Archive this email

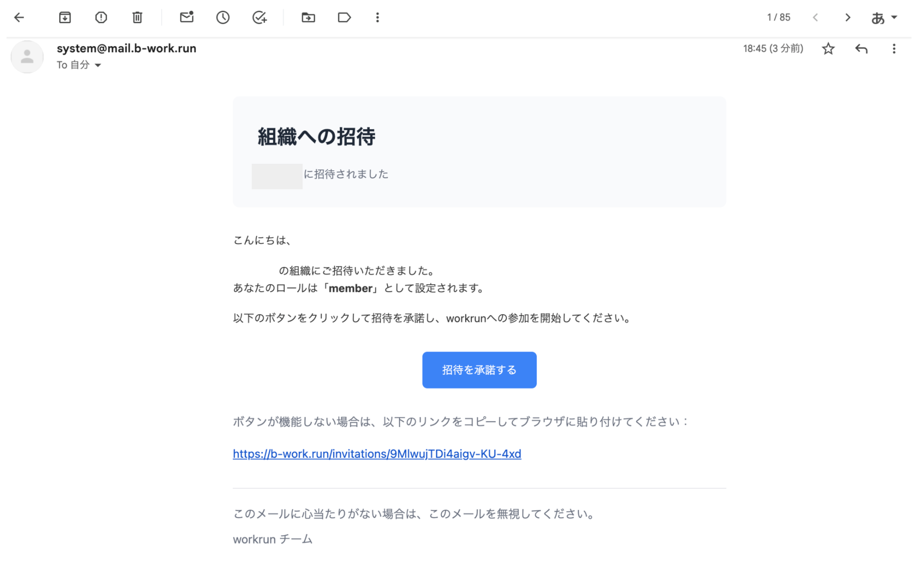point(65,18)
